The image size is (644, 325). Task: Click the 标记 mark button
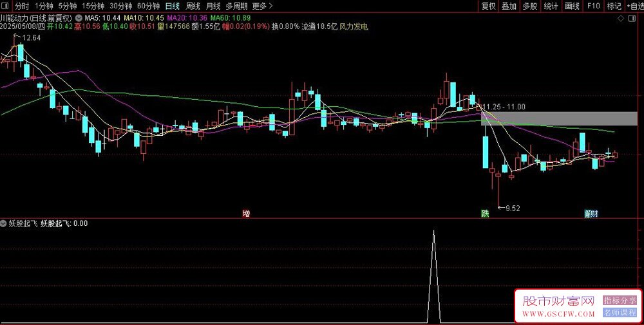(x=614, y=6)
